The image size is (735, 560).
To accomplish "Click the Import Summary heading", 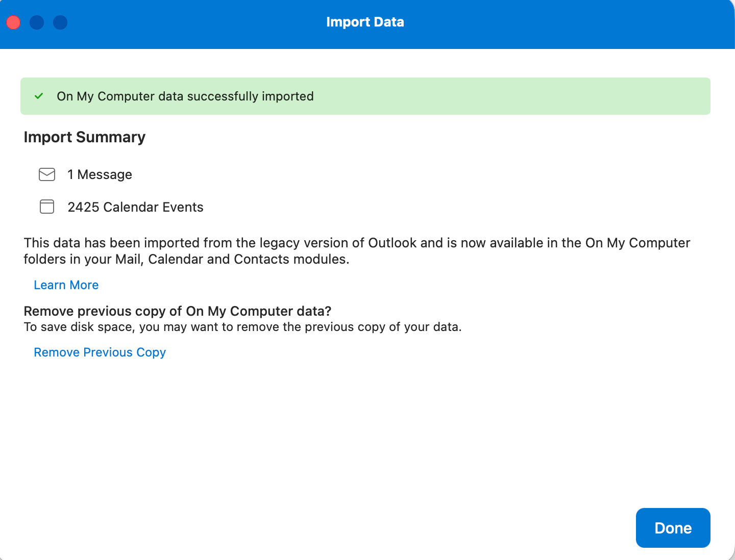I will [x=85, y=137].
